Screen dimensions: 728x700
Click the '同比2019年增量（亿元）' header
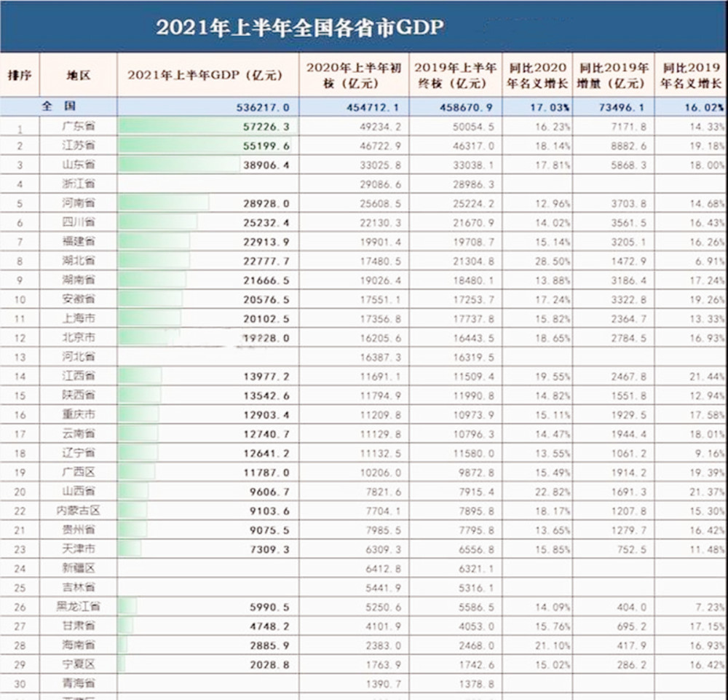[x=613, y=75]
